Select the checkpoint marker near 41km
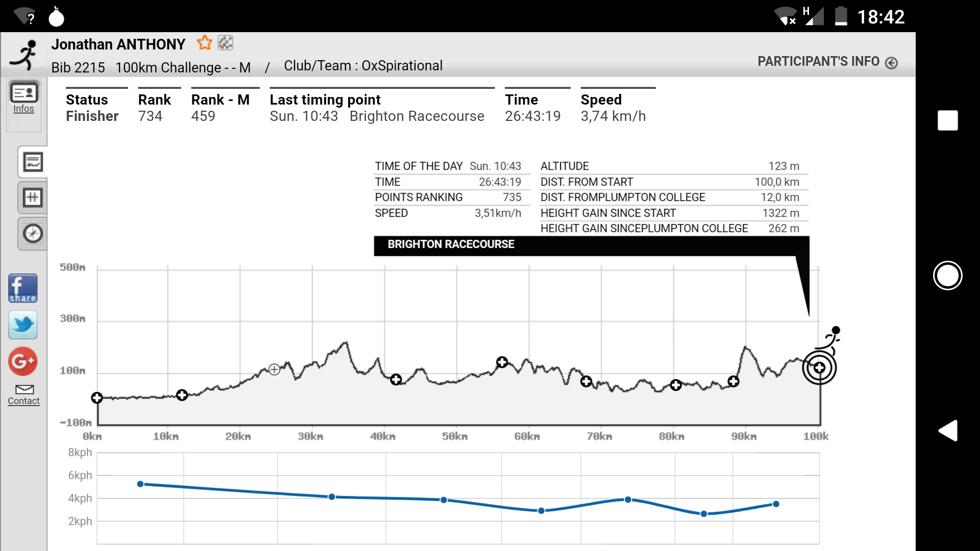Image resolution: width=980 pixels, height=551 pixels. (396, 380)
